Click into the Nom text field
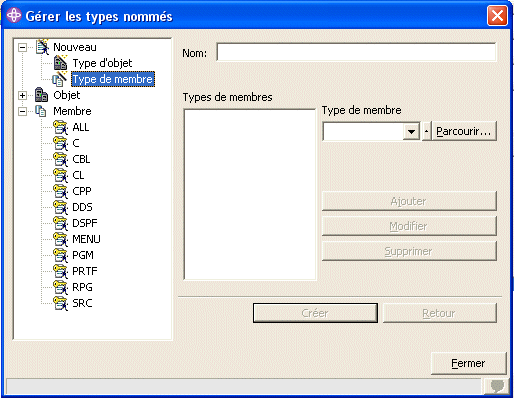This screenshot has height=398, width=514. pos(356,52)
